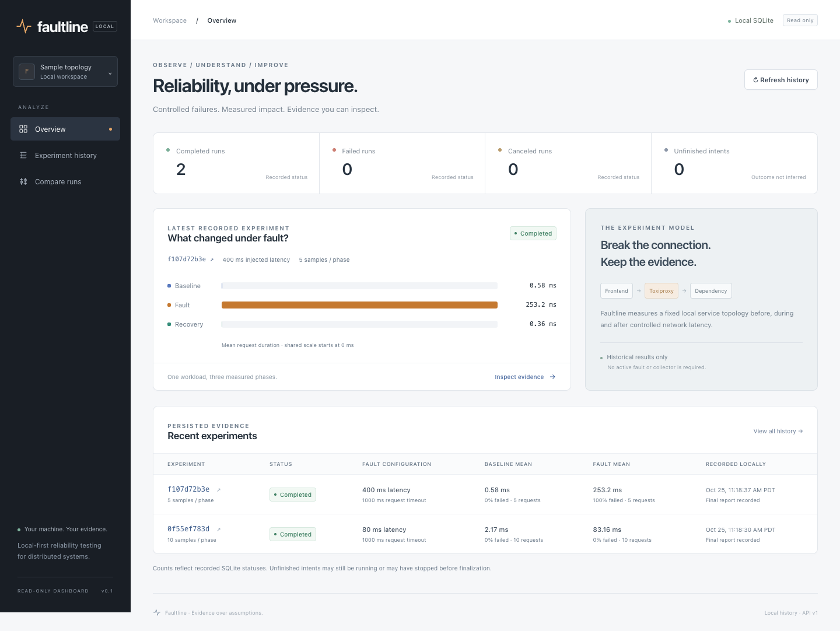
Task: Expand the Sample topology workspace dropdown
Action: 65,72
